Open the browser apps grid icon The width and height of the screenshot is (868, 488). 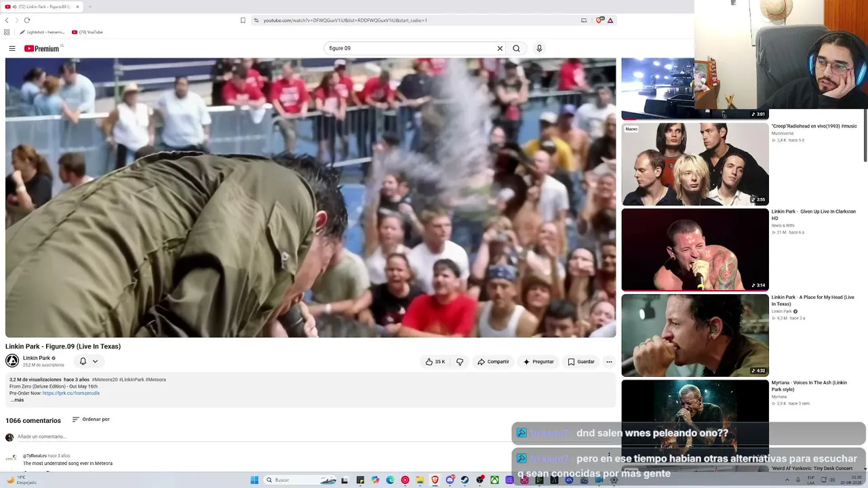[7, 32]
